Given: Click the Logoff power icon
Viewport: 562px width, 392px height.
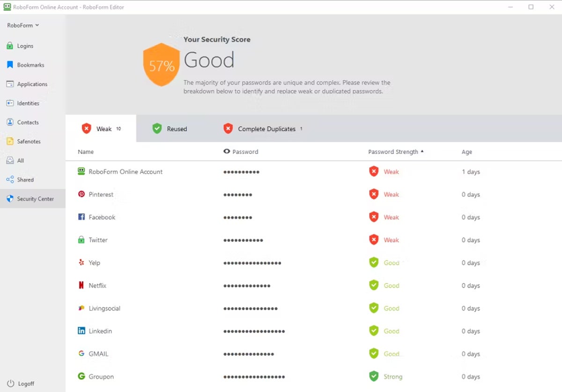Looking at the screenshot, I should [10, 384].
